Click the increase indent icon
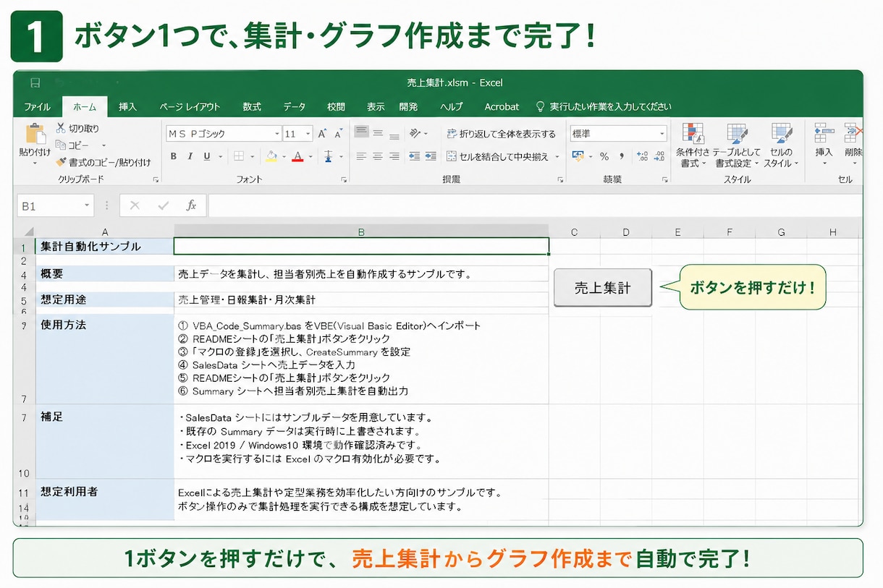The width and height of the screenshot is (883, 588). 431,156
